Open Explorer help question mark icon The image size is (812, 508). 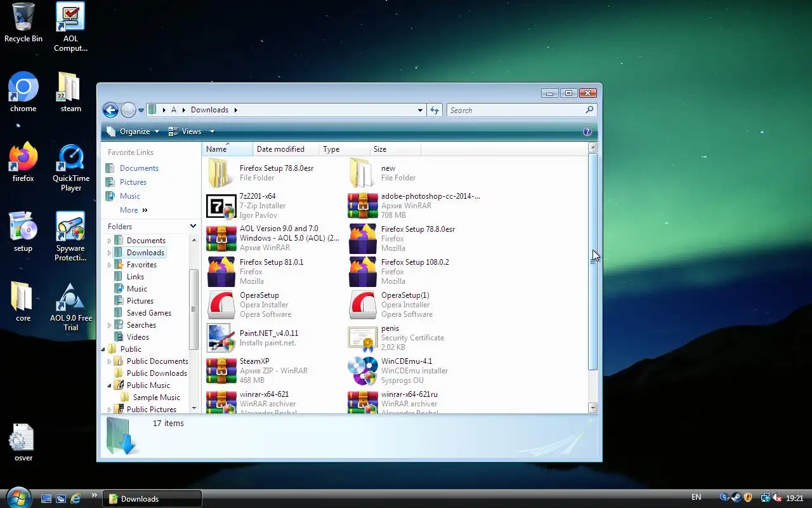coord(587,131)
